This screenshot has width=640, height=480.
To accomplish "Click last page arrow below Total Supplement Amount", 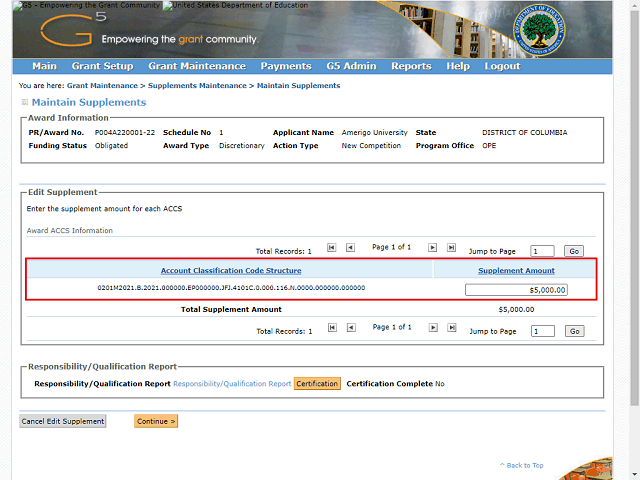I will (x=451, y=328).
